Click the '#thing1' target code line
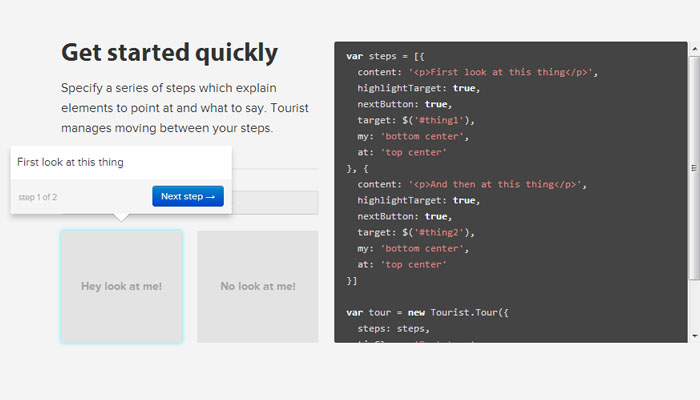 pos(407,120)
